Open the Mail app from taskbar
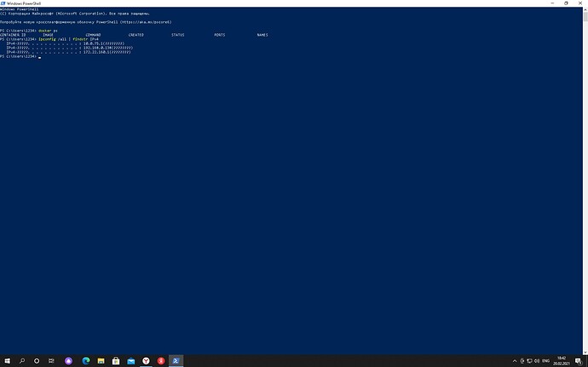Image resolution: width=588 pixels, height=367 pixels. (130, 361)
